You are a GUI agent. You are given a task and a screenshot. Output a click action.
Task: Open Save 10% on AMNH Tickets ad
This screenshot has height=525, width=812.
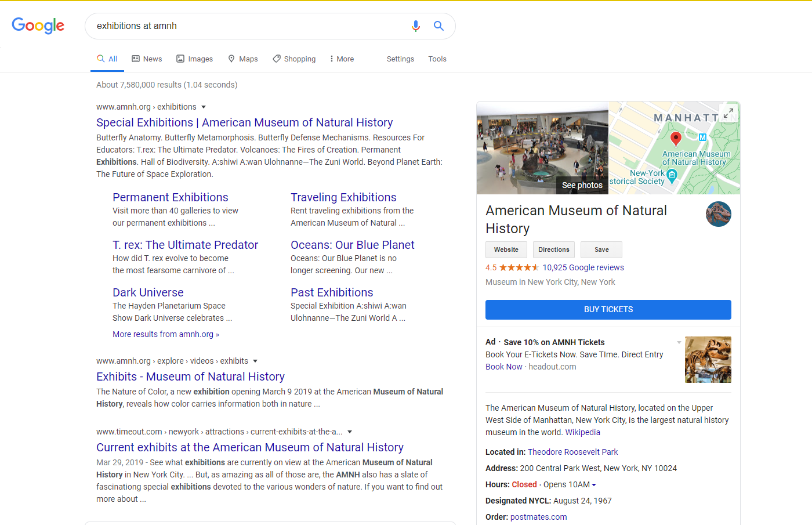tap(554, 342)
